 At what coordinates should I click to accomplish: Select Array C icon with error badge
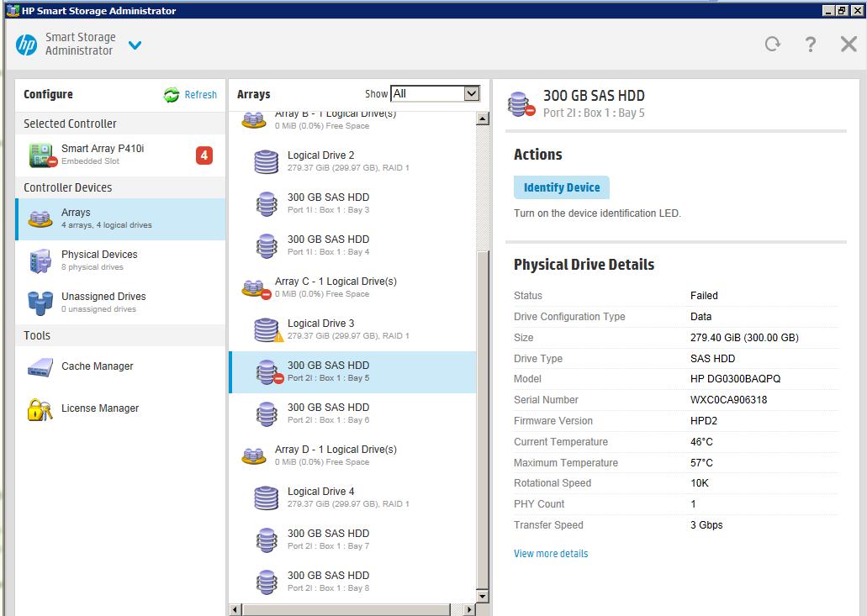click(256, 288)
